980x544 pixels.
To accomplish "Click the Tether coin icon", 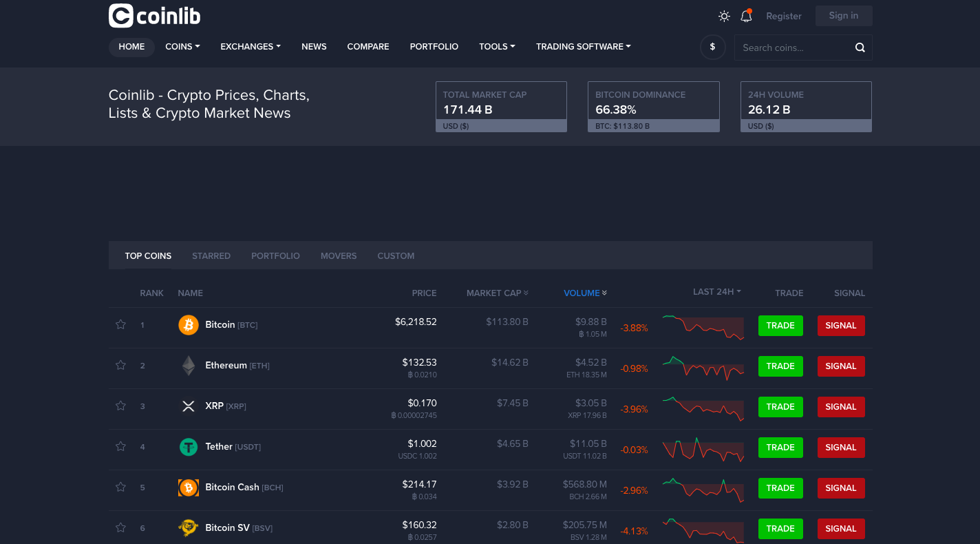I will (x=189, y=447).
